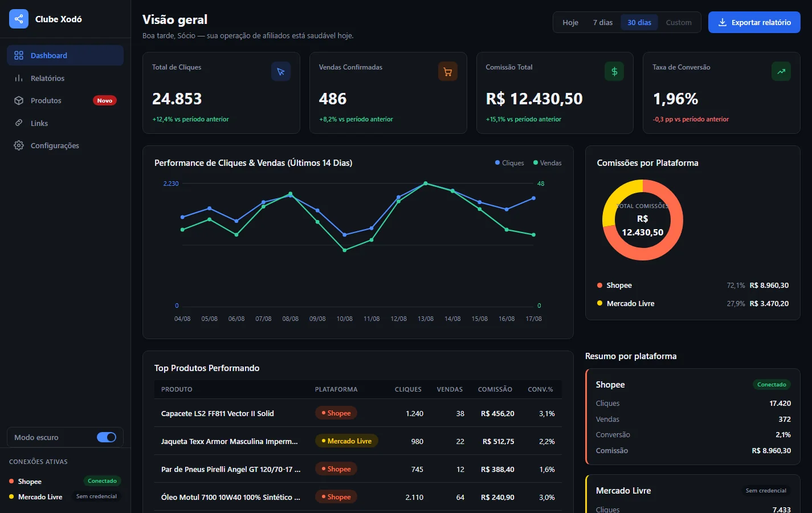Click the Clube Xodó share logo icon
This screenshot has width=812, height=513.
[19, 19]
